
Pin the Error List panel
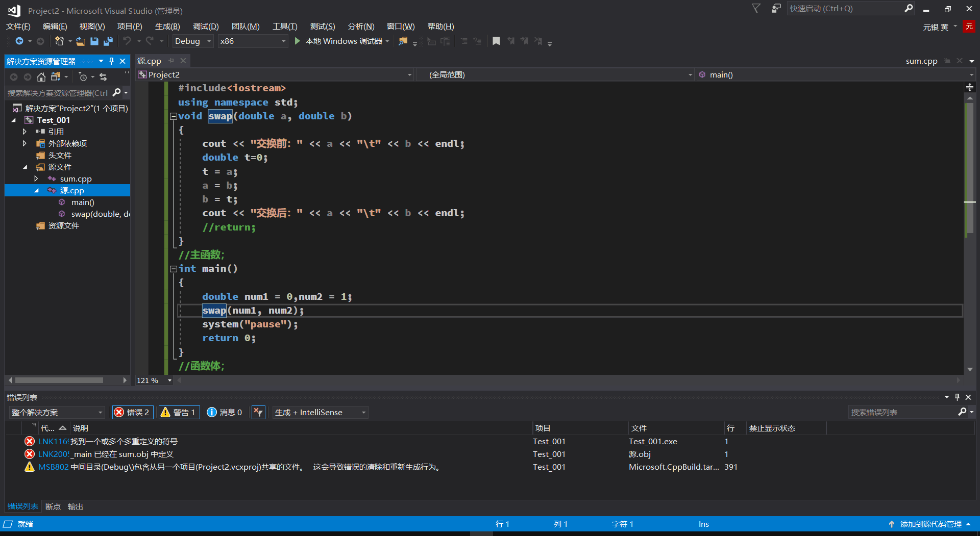[x=958, y=397]
